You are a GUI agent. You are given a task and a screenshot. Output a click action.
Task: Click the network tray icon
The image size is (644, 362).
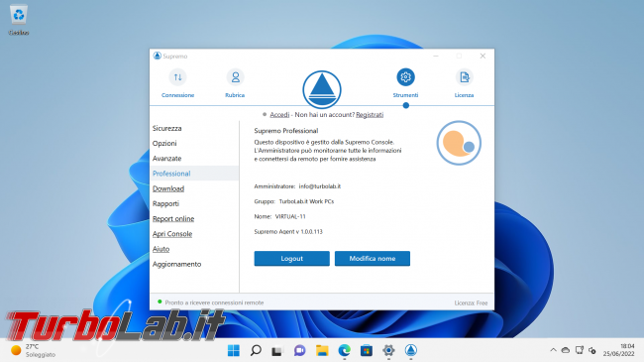point(580,350)
